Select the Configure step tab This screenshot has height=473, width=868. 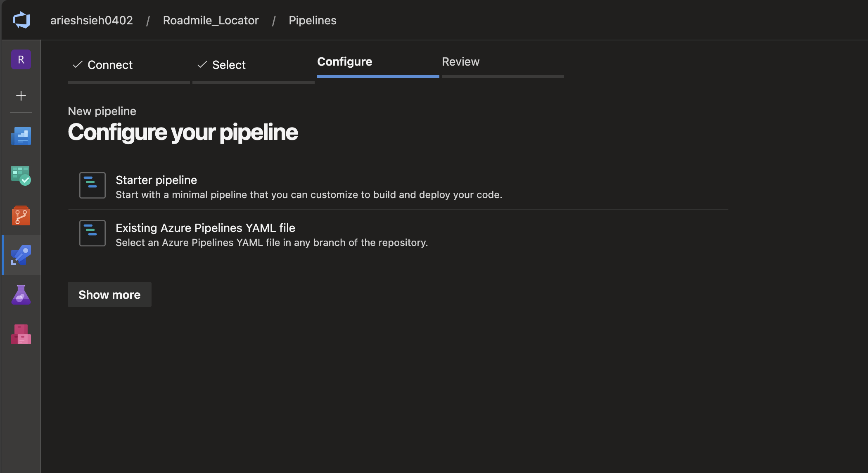click(x=344, y=61)
